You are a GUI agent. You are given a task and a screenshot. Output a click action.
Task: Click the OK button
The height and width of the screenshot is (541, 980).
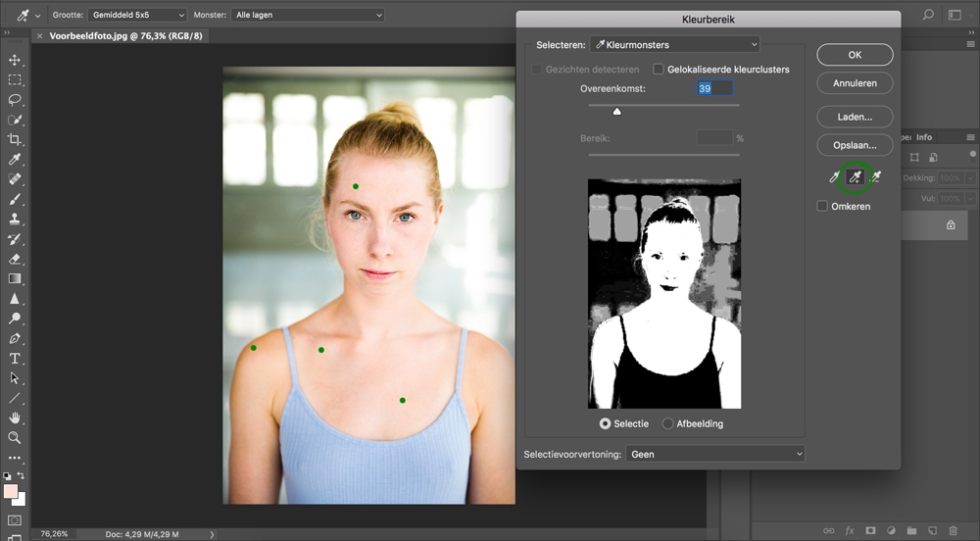855,55
